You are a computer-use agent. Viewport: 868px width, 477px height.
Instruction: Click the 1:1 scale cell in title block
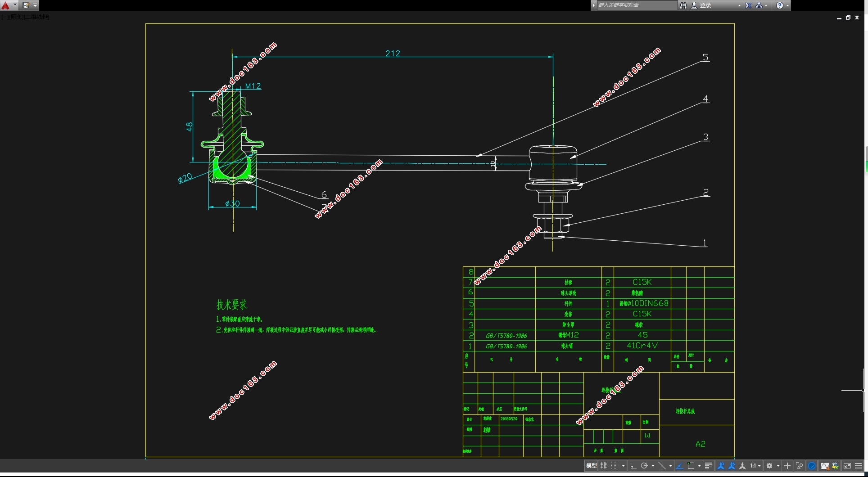tap(647, 436)
